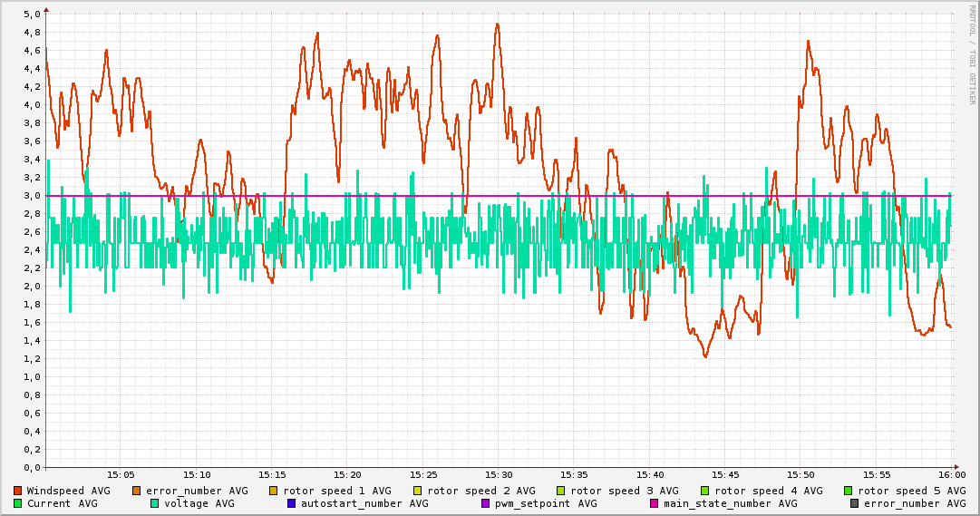Click the purple pwm_setpoint AVG swatch

[485, 503]
